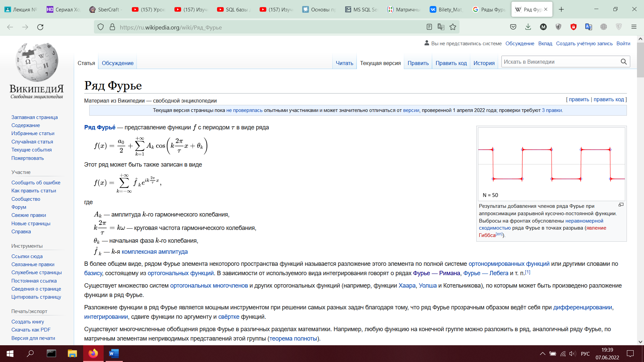Open a new browser tab with plus
644x362 pixels.
561,9
